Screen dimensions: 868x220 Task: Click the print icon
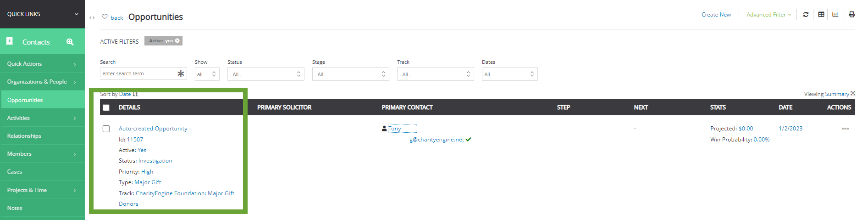[852, 15]
